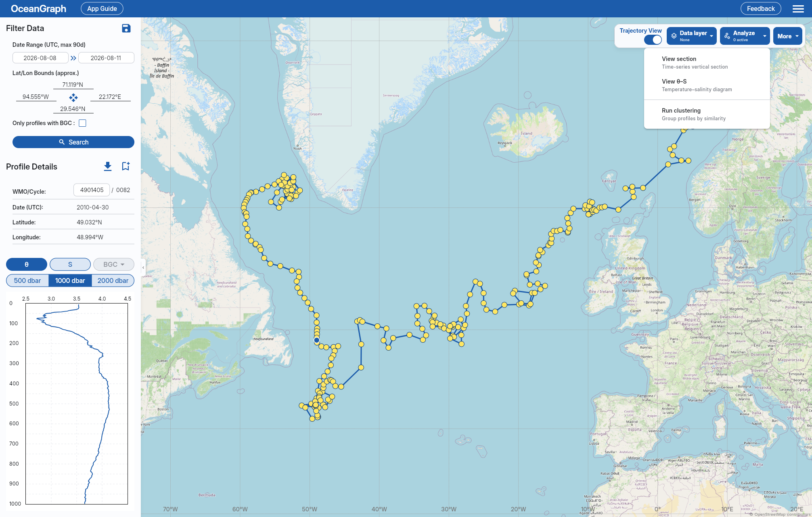Click the latitude value 49.032°N
Image resolution: width=812 pixels, height=517 pixels.
[89, 222]
